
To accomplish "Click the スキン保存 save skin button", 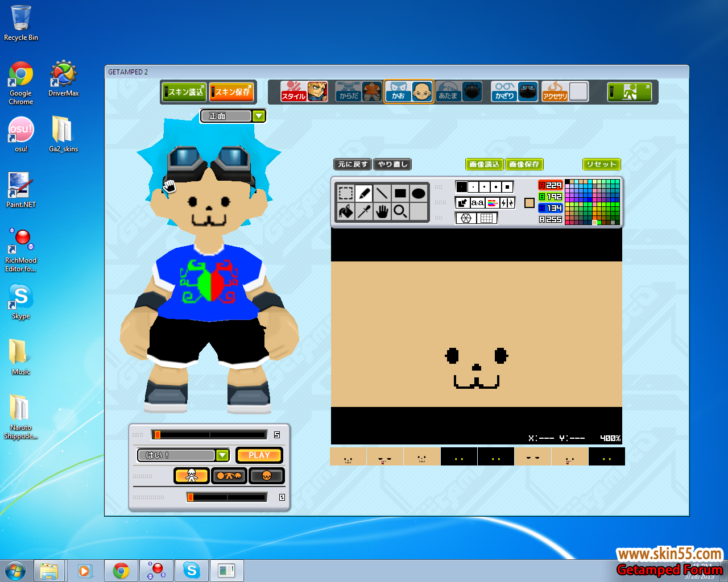I will coord(231,92).
